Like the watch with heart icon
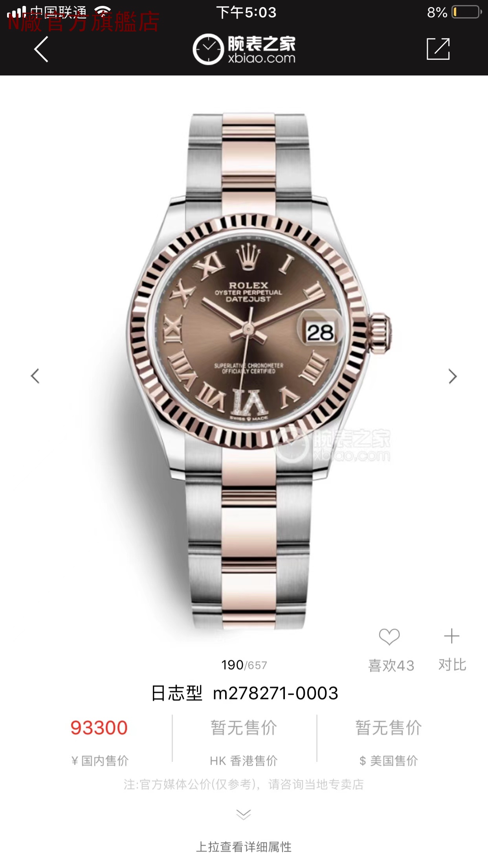Screen dimensions: 488x868 click(389, 636)
